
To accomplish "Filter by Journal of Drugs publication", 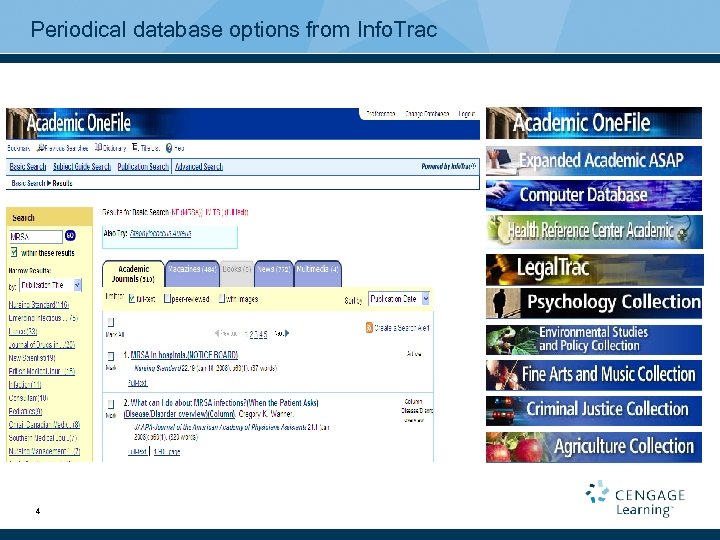I will [x=42, y=344].
